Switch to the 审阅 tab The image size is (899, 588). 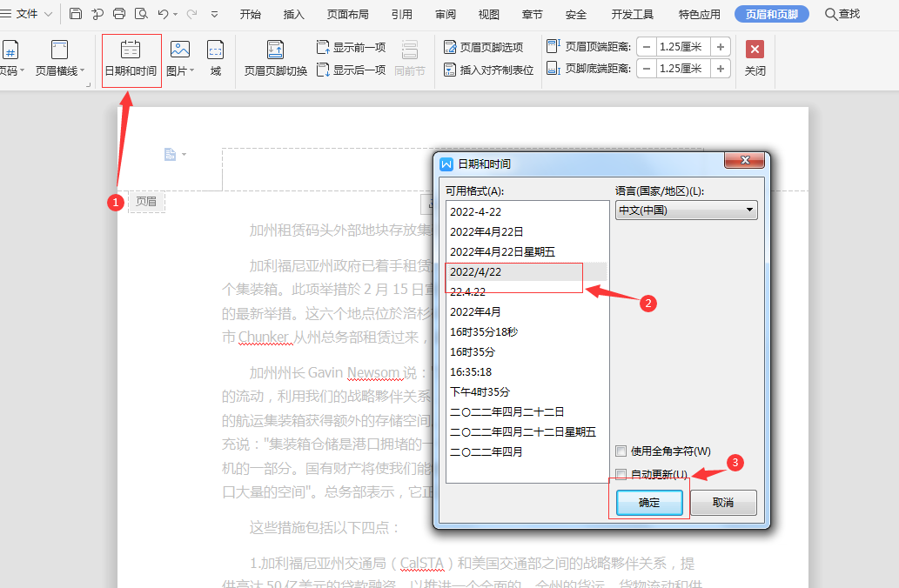tap(445, 14)
